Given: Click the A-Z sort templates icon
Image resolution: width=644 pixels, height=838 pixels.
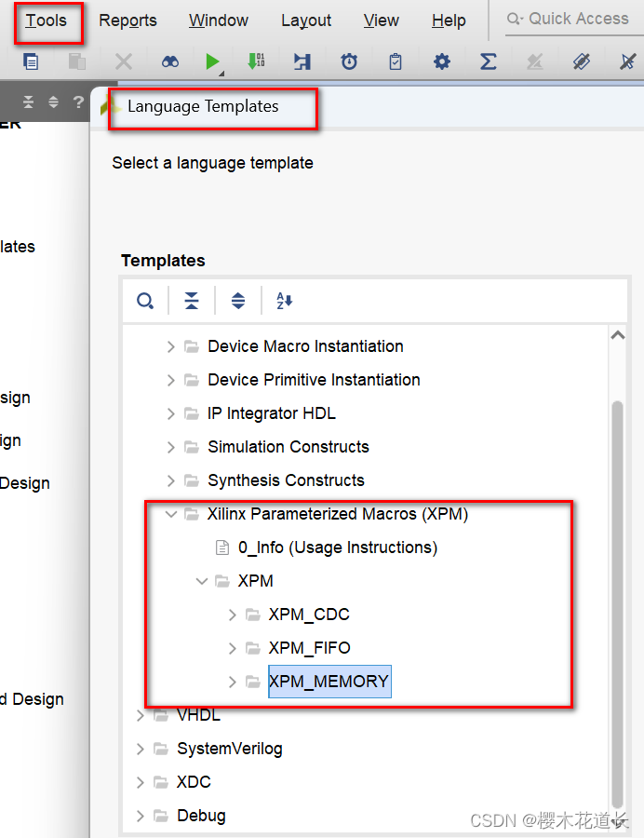Looking at the screenshot, I should pos(284,301).
